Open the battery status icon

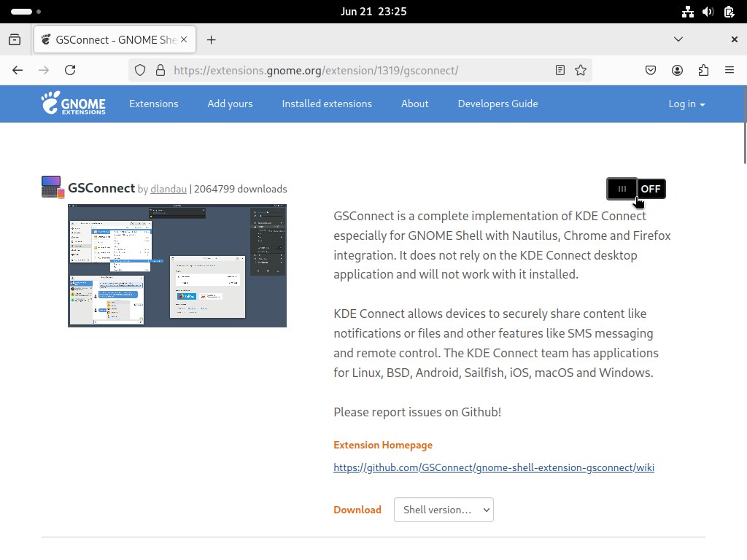729,12
